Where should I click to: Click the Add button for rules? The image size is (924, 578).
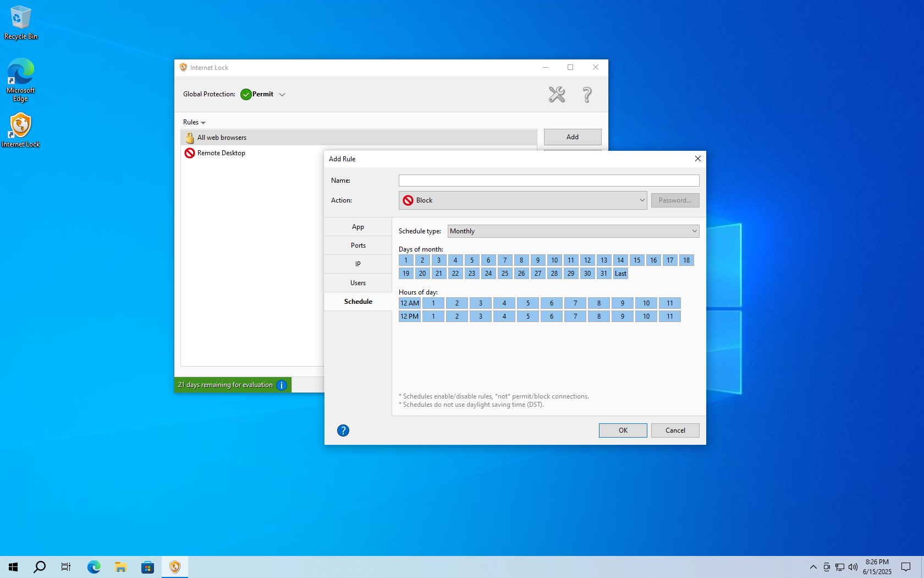coord(572,137)
